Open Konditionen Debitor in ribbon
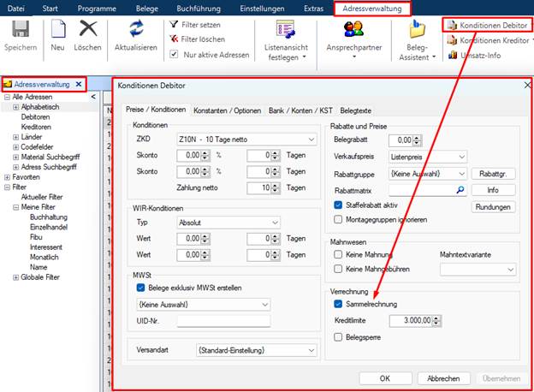The image size is (534, 392). pos(488,25)
